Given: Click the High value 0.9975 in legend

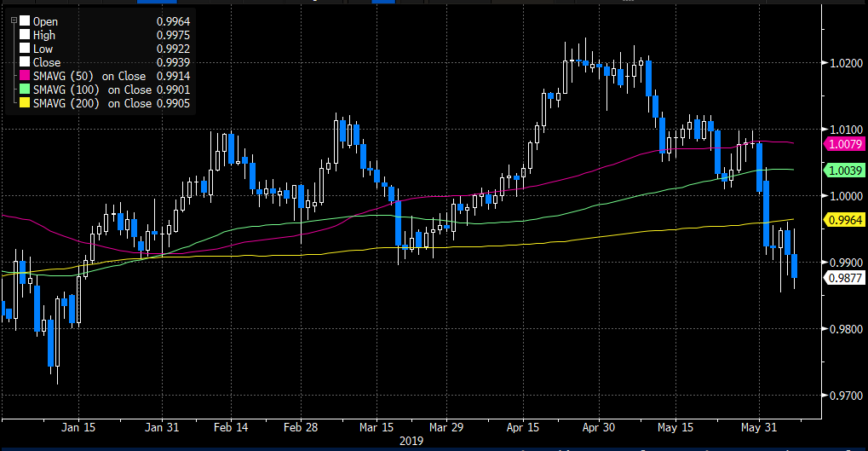Looking at the screenshot, I should pyautogui.click(x=173, y=36).
